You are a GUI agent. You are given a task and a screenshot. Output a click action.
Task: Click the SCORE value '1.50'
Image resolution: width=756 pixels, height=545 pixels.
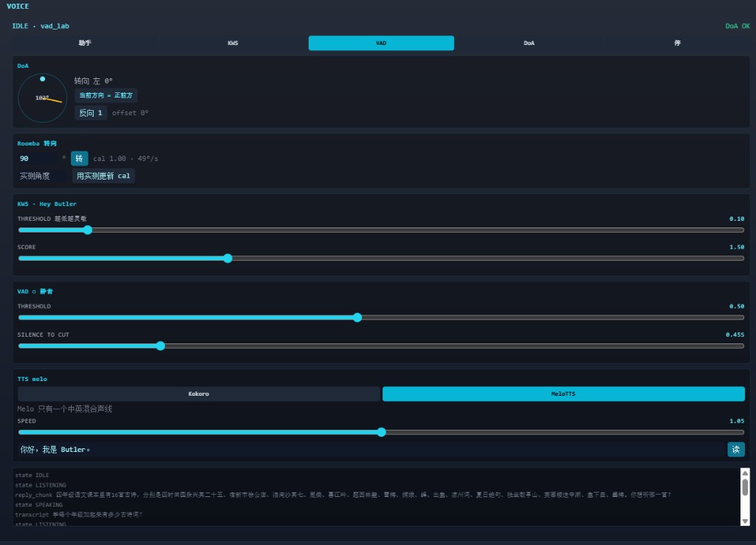736,247
